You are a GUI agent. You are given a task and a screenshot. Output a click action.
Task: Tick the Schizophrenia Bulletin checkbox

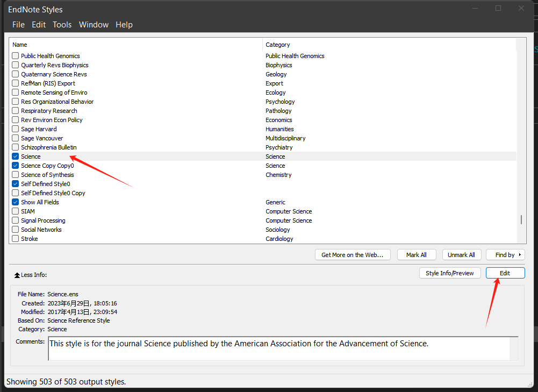point(16,147)
